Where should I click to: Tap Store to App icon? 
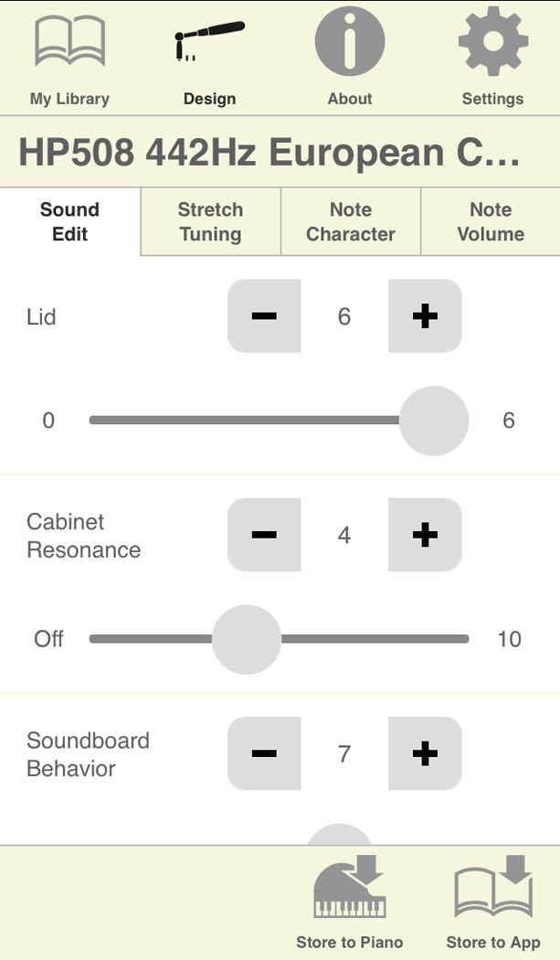493,887
